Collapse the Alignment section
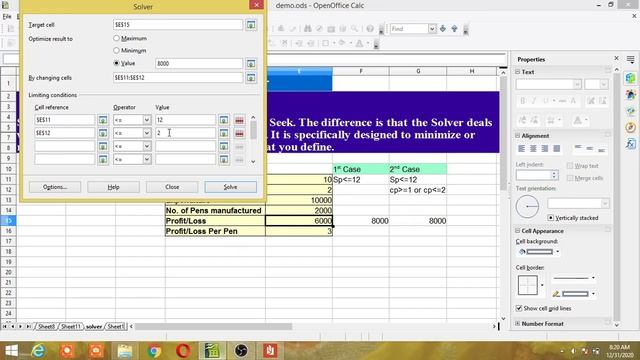The image size is (640, 360). (x=518, y=136)
